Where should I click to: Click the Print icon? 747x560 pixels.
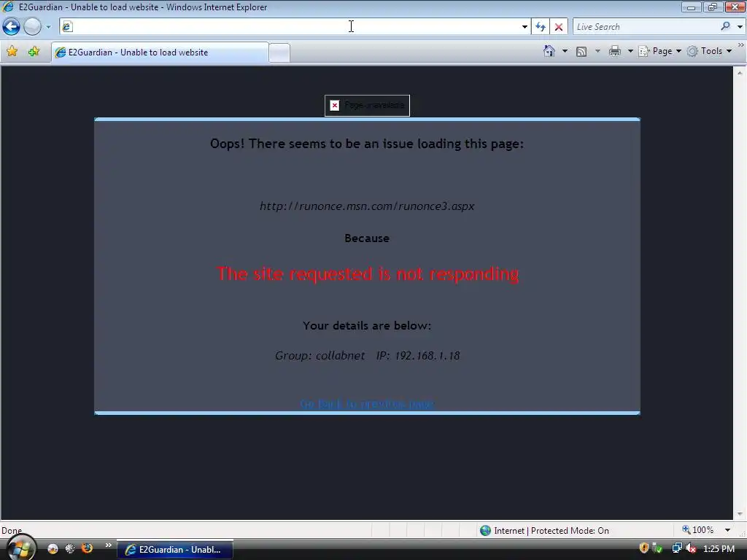pos(614,51)
